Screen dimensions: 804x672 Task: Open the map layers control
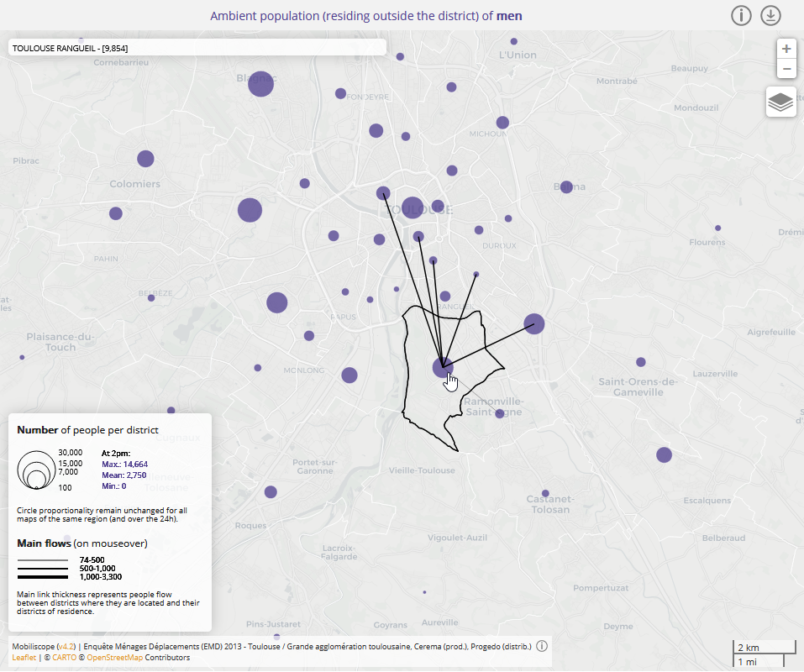pos(781,102)
